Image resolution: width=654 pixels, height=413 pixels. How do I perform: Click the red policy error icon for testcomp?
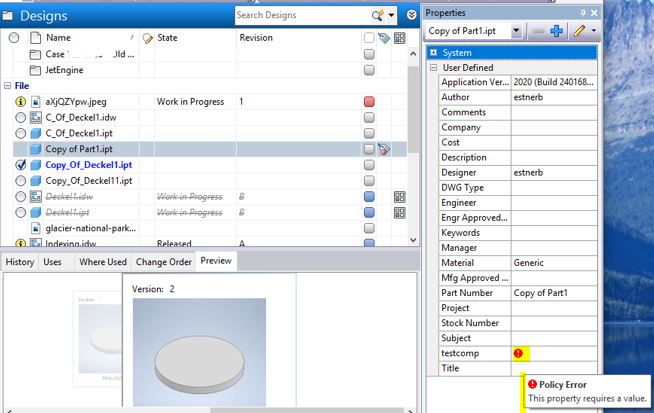[518, 353]
